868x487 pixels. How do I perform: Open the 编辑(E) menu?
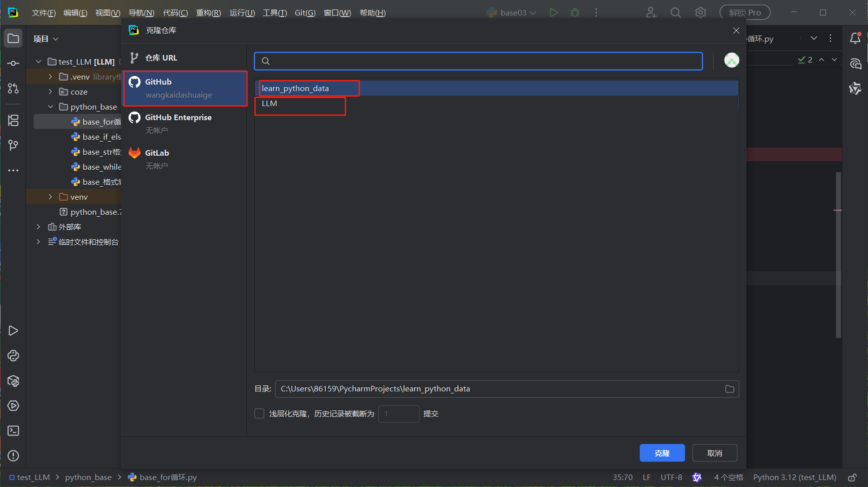click(x=75, y=13)
